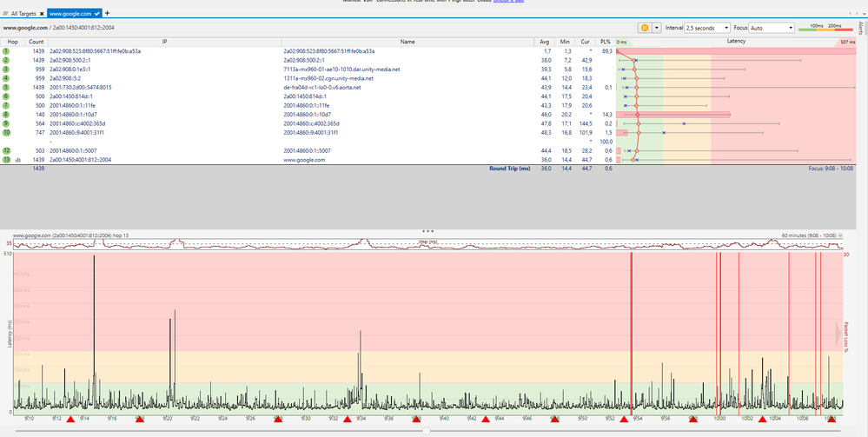Click the red triangle marker near 9:33
Screen dimensions: 868x437
pos(347,420)
